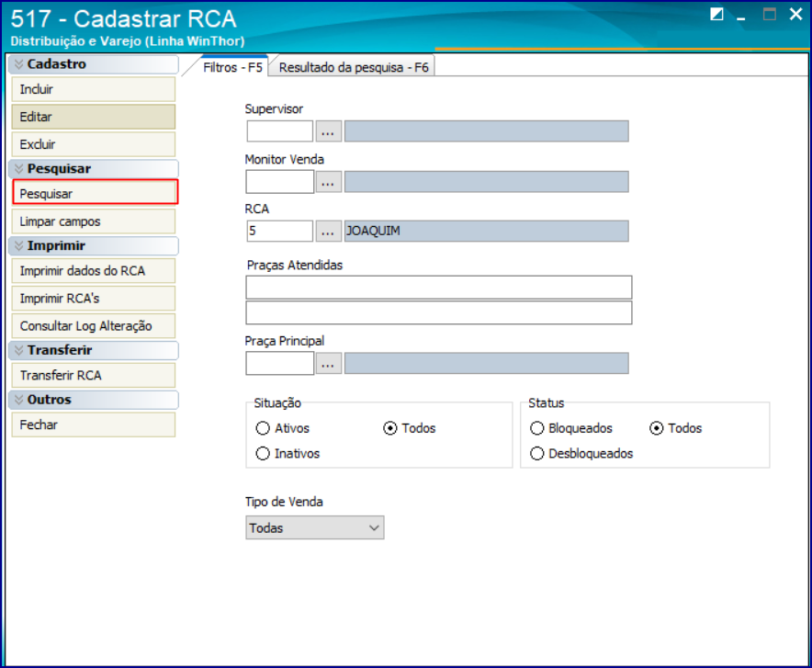The width and height of the screenshot is (812, 668).
Task: Switch to Resultado da pesquisa - F6 tab
Action: 354,67
